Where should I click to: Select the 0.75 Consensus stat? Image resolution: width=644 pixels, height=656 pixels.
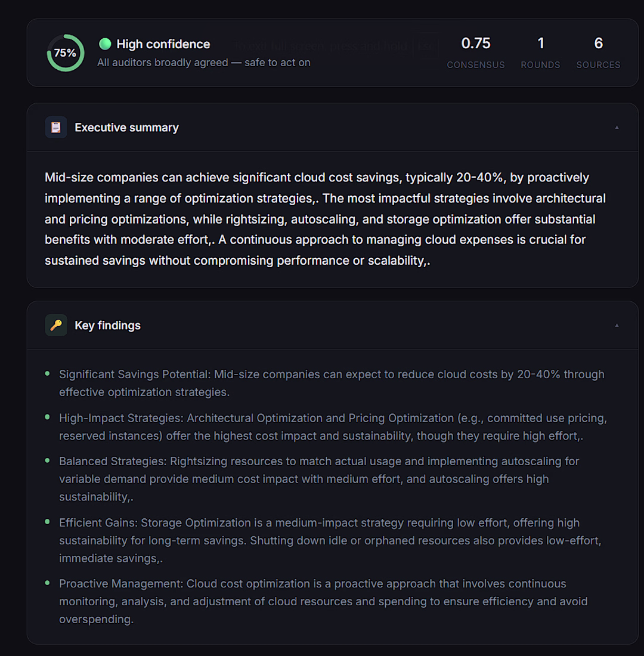click(x=476, y=52)
